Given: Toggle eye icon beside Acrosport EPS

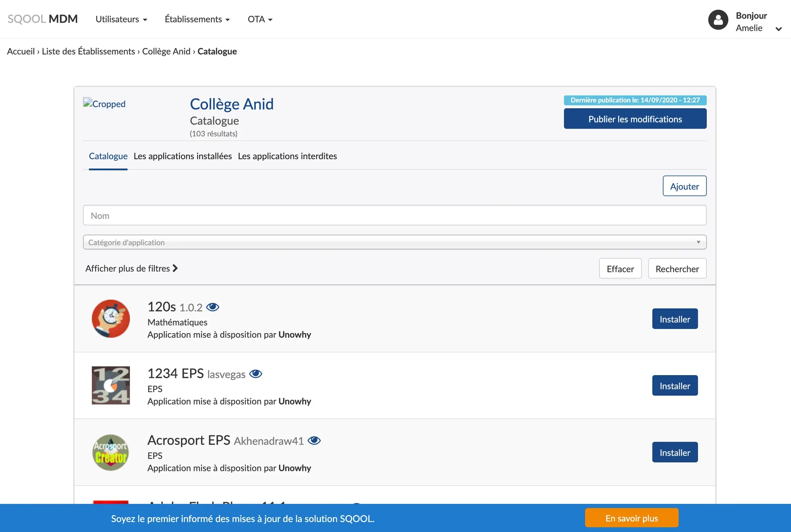Looking at the screenshot, I should tap(314, 440).
